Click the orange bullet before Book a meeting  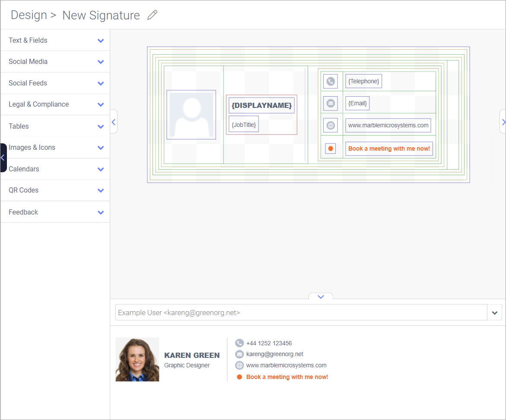[x=239, y=376]
